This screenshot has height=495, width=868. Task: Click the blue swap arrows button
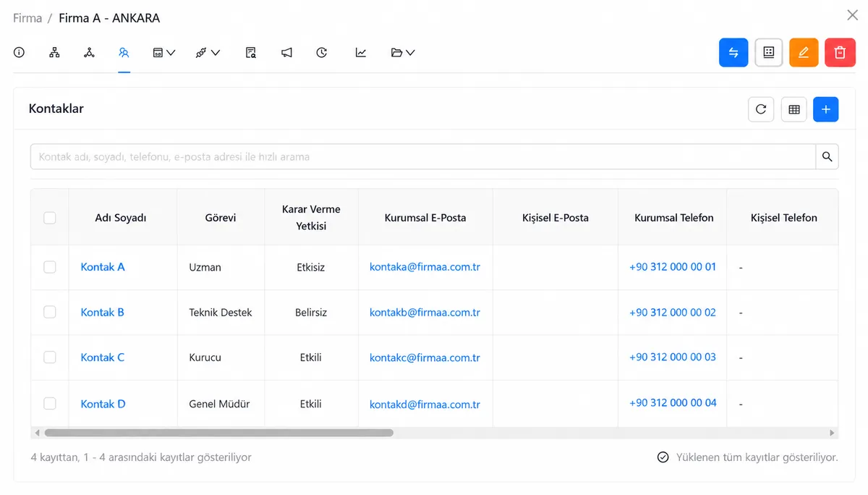(733, 53)
